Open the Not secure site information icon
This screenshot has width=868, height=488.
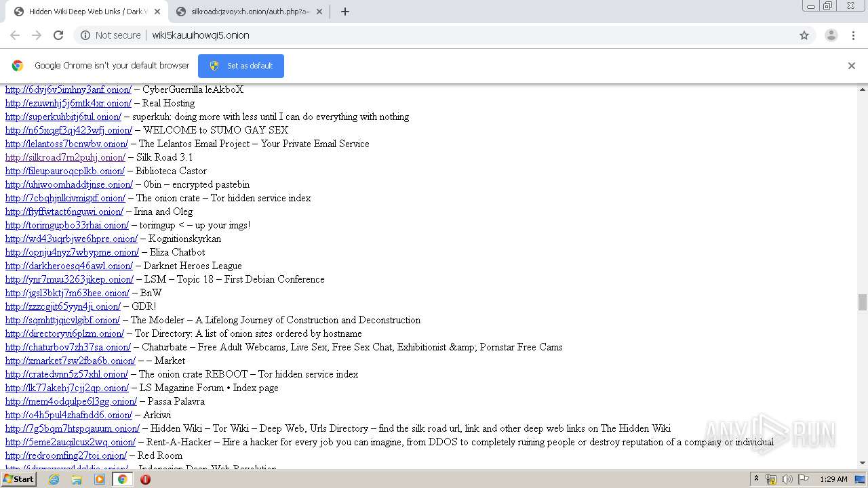click(85, 35)
